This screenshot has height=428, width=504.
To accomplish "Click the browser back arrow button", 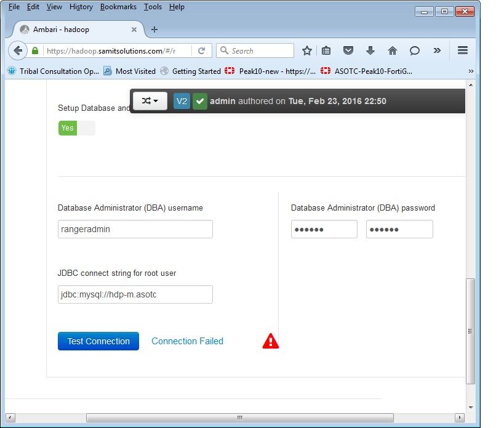I will pyautogui.click(x=18, y=50).
